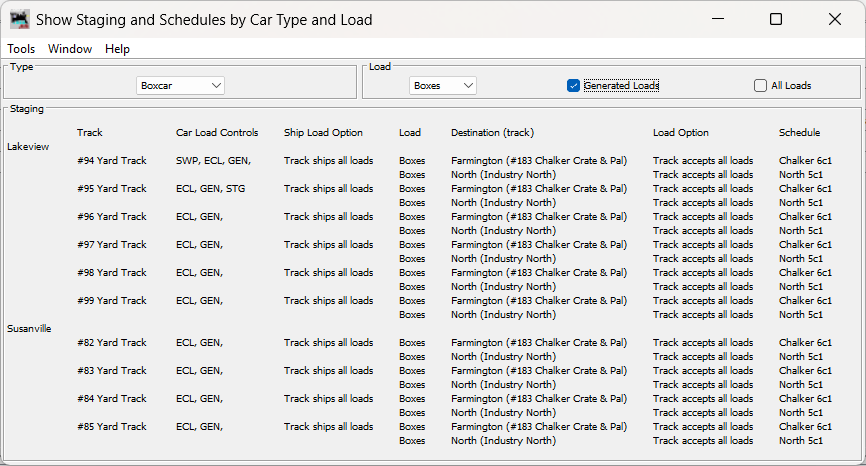Maximize the Show Staging window
This screenshot has height=466, width=866.
pyautogui.click(x=776, y=19)
